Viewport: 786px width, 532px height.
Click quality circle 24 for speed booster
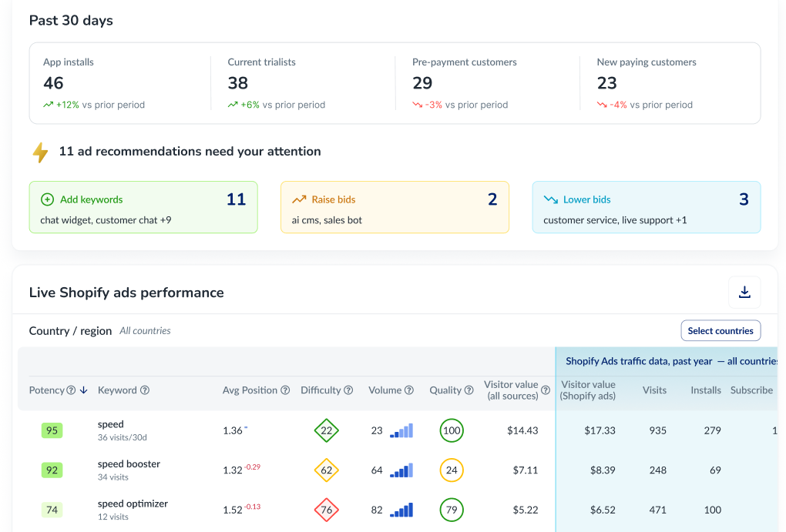tap(452, 470)
